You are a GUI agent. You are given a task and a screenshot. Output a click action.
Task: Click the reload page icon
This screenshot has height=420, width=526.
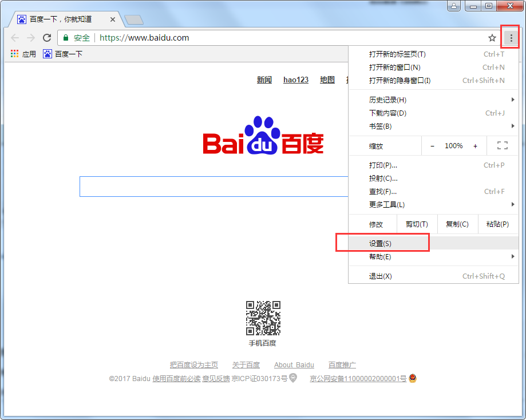(x=48, y=37)
